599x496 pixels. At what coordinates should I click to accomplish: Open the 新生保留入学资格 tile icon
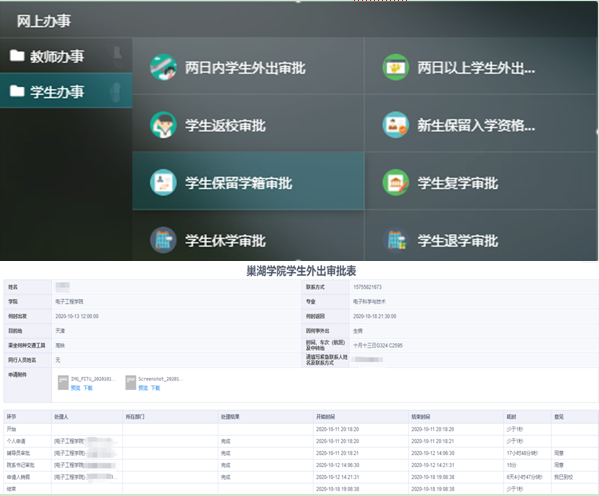(x=396, y=125)
